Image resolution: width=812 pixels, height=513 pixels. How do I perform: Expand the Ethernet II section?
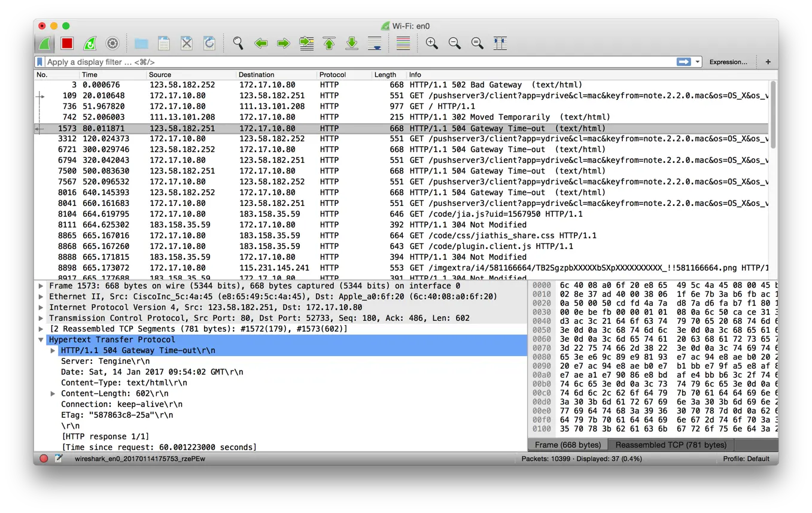[x=41, y=297]
